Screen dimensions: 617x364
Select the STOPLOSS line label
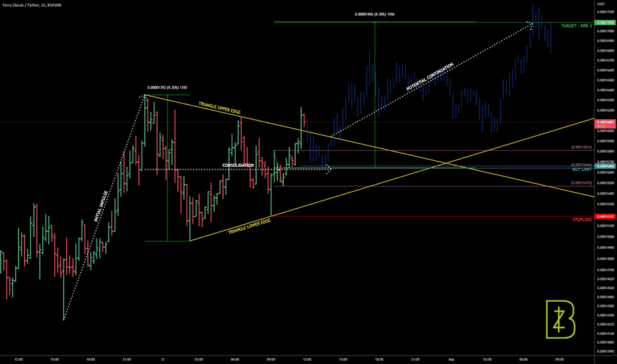[x=582, y=220]
